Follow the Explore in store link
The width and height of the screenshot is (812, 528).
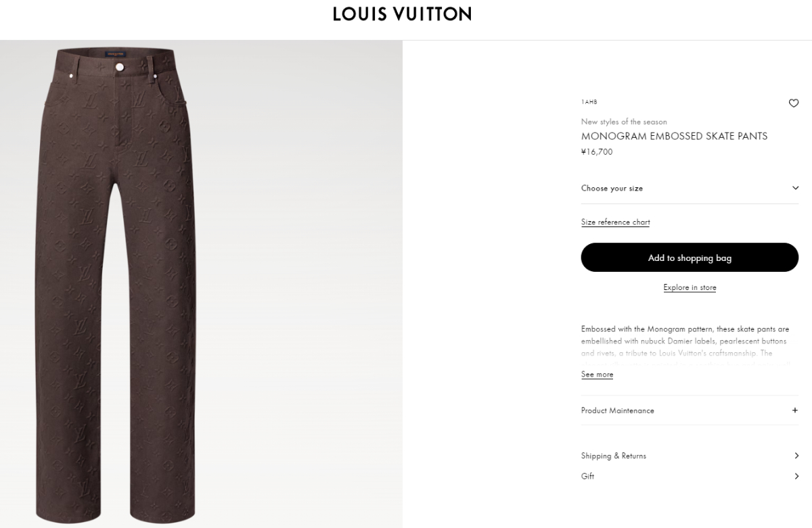pyautogui.click(x=690, y=287)
